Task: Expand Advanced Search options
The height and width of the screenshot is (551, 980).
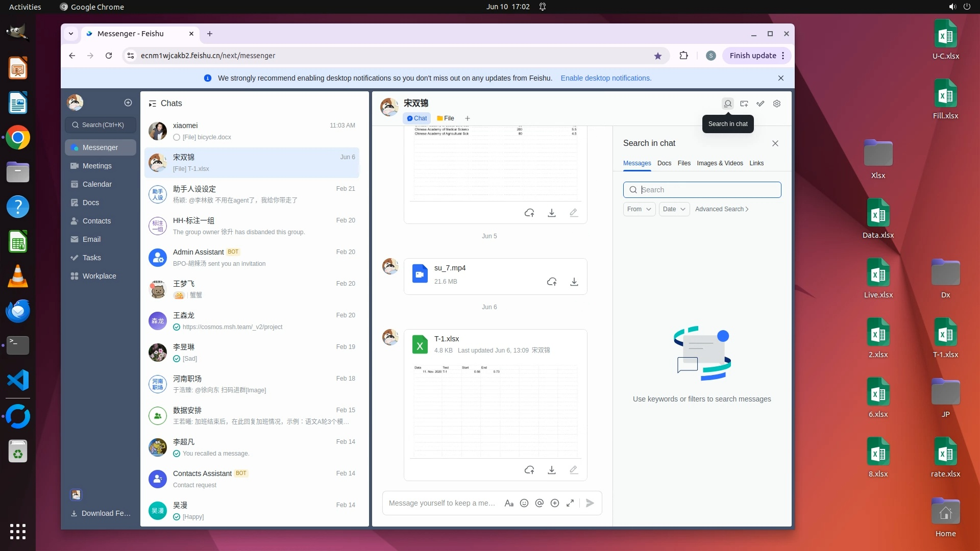Action: pos(722,209)
